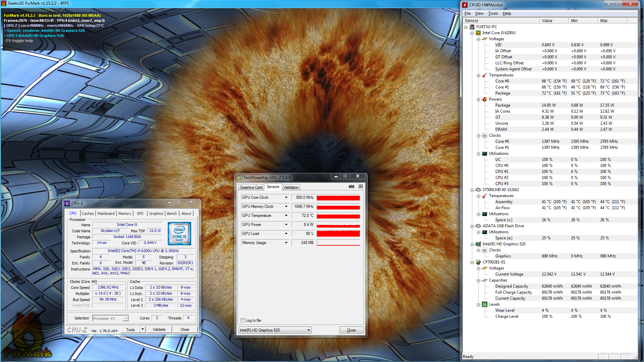Screen dimensions: 644x362
Task: Click the ST500LM0 Utilizations graph icon
Action: coord(485,214)
